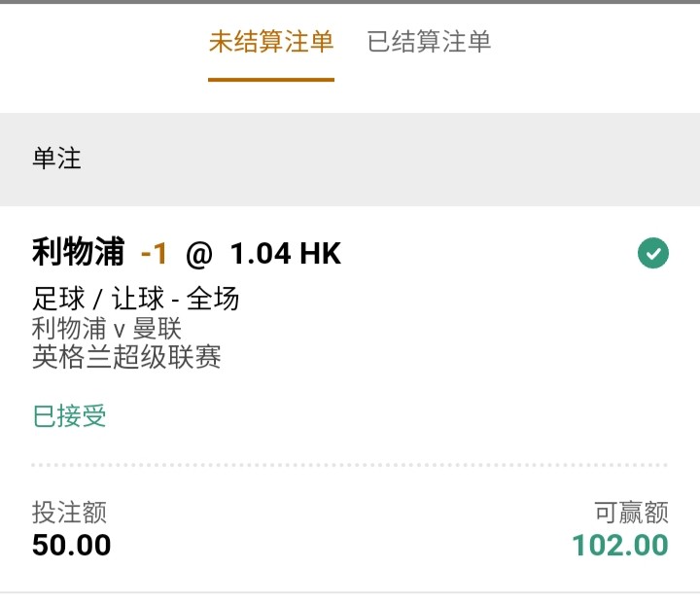Click the 足球 / 让球 - 全场 market line
Viewport: 700px width, 605px height.
135,299
